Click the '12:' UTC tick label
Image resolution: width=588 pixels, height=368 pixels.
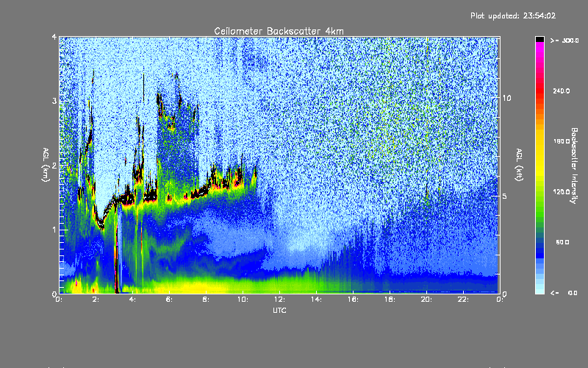click(x=279, y=300)
